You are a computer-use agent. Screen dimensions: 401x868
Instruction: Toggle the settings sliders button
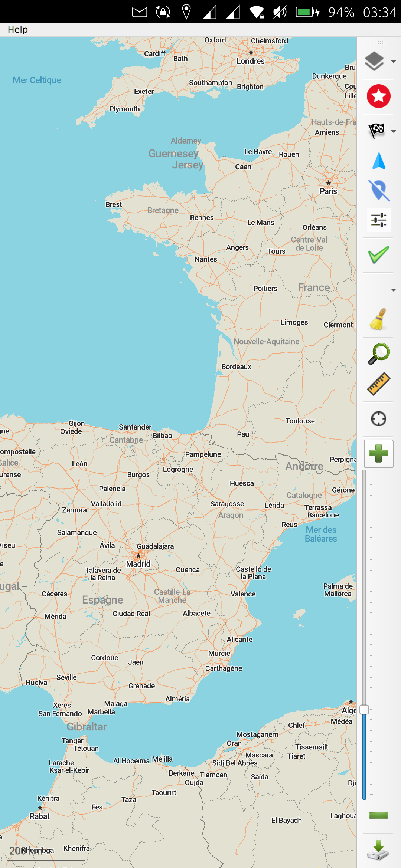pyautogui.click(x=378, y=220)
